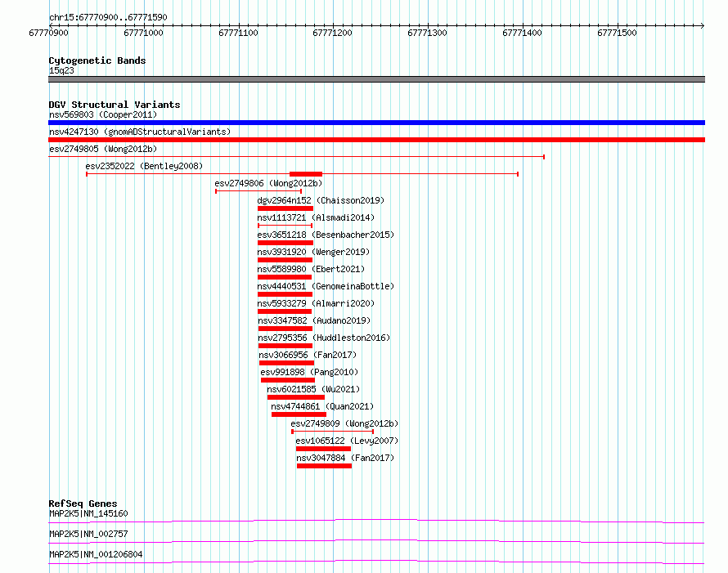Click red bar under nsv3066956
Viewport: 728px width, 573px height.
coord(286,363)
